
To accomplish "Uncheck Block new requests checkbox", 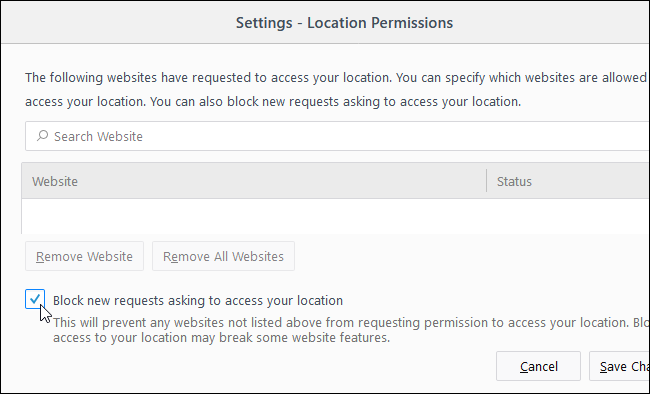I will pyautogui.click(x=35, y=299).
